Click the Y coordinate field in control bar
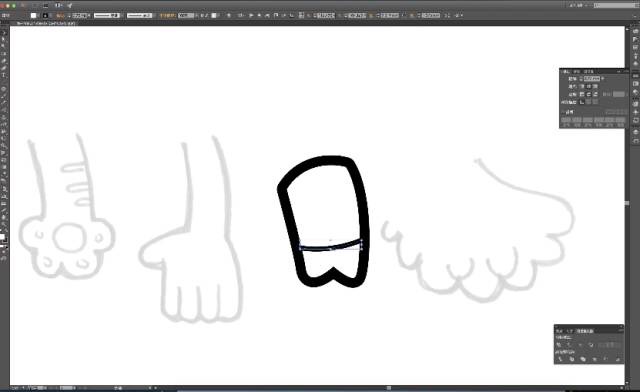Screen dimensions: 640x392 (x=357, y=15)
